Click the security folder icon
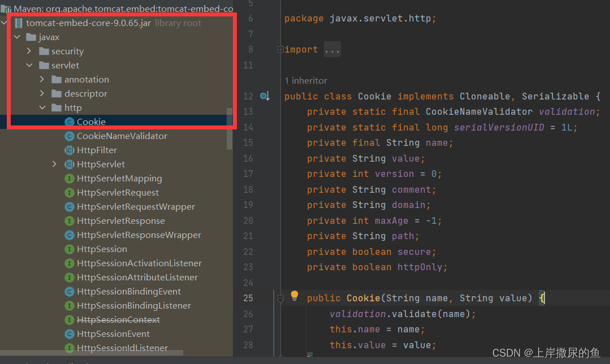Screen dimensions: 610x364 click(44, 51)
